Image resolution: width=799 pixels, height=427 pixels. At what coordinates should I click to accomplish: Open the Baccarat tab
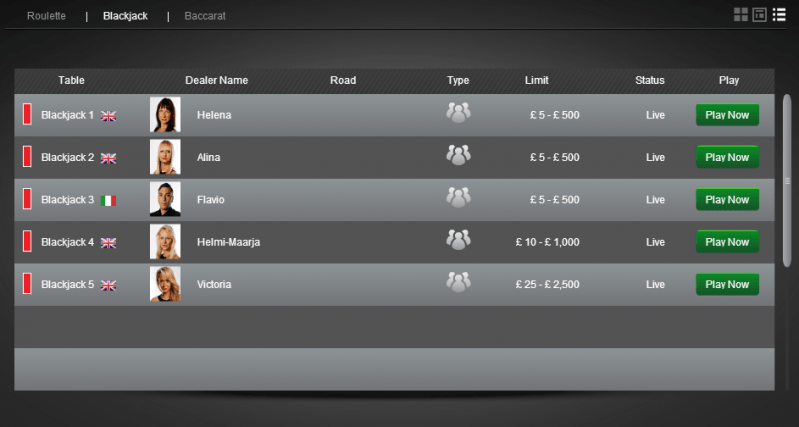click(205, 16)
